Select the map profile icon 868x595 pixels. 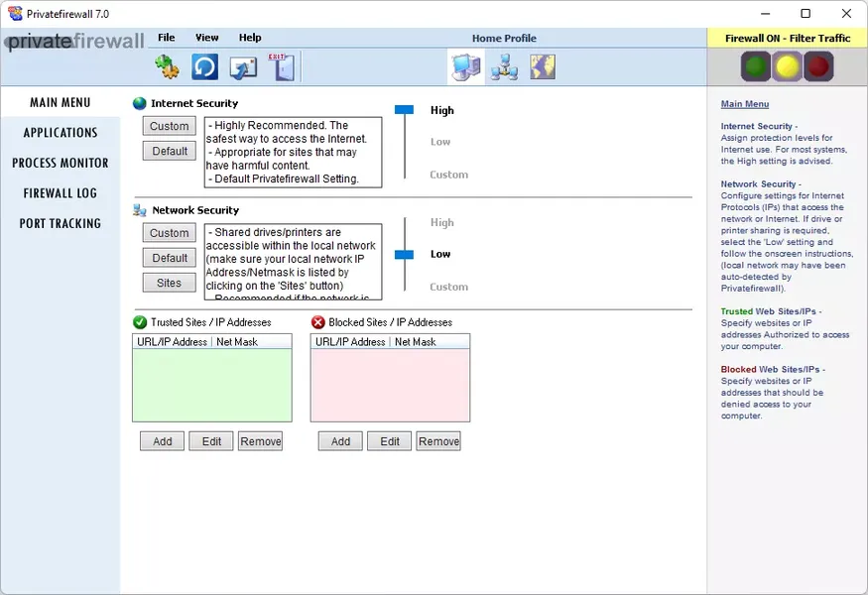pos(542,67)
